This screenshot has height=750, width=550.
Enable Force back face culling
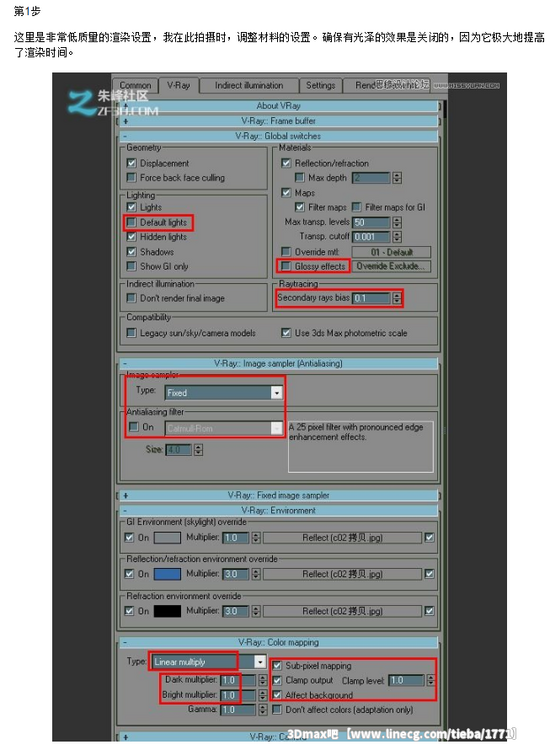[x=132, y=177]
